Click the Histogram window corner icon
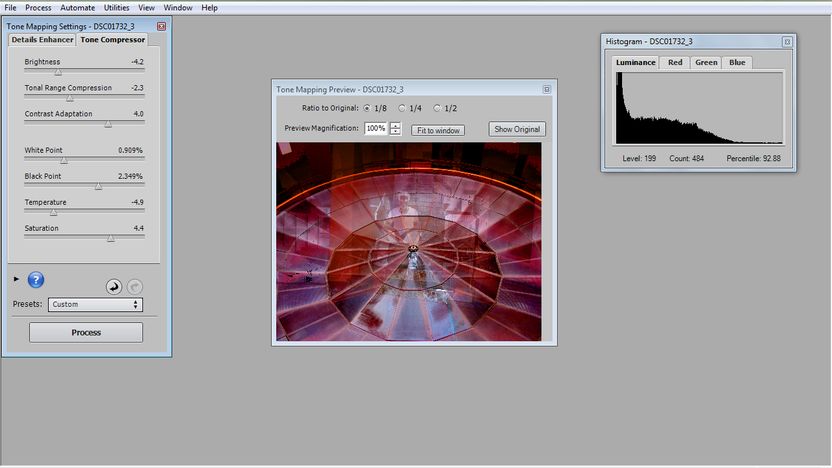Screen dimensions: 832x468 pyautogui.click(x=787, y=41)
